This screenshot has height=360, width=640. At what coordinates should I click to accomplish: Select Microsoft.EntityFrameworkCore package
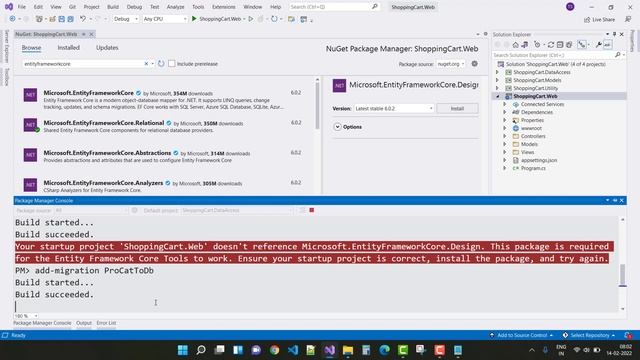coord(164,100)
